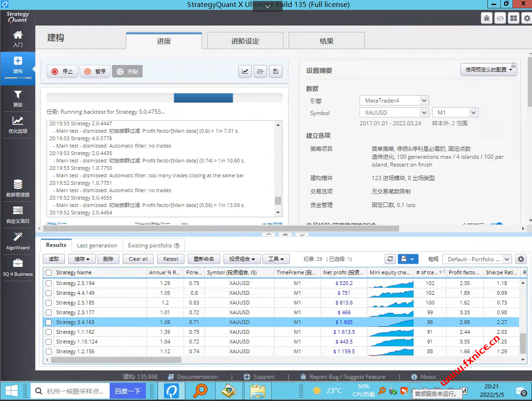This screenshot has width=532, height=401.
Task: Click the Clear all button
Action: [138, 259]
